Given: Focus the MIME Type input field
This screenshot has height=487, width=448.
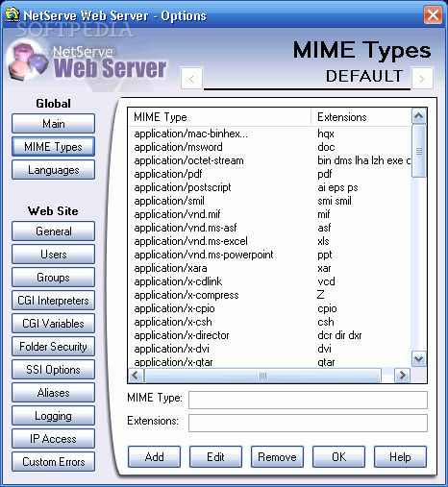Looking at the screenshot, I should pyautogui.click(x=308, y=400).
